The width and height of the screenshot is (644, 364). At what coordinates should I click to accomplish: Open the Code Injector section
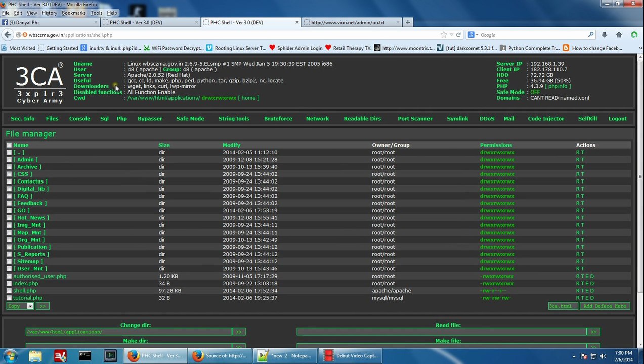pyautogui.click(x=546, y=119)
